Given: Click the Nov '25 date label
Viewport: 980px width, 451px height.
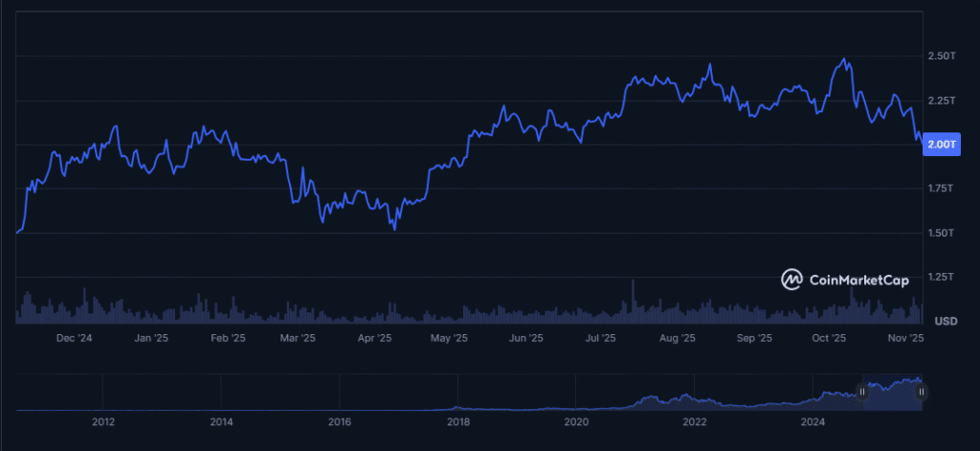Looking at the screenshot, I should click(x=905, y=338).
